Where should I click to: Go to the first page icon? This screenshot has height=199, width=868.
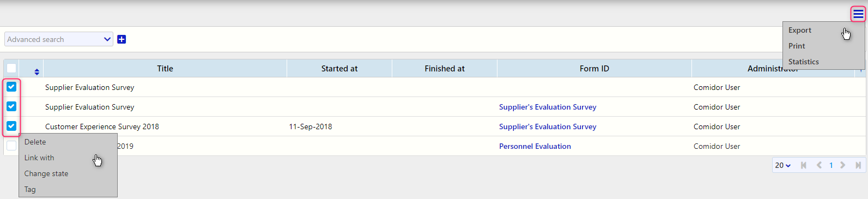[x=803, y=165]
